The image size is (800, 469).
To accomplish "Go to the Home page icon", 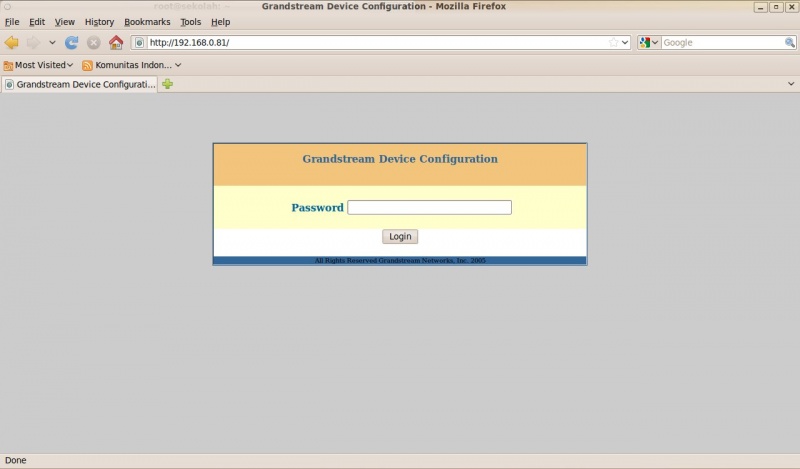I will [116, 43].
